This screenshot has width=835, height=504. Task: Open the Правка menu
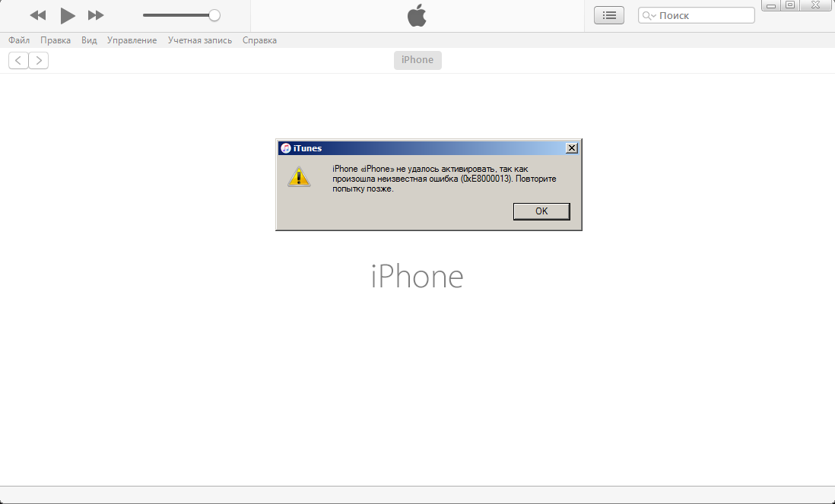coord(56,40)
